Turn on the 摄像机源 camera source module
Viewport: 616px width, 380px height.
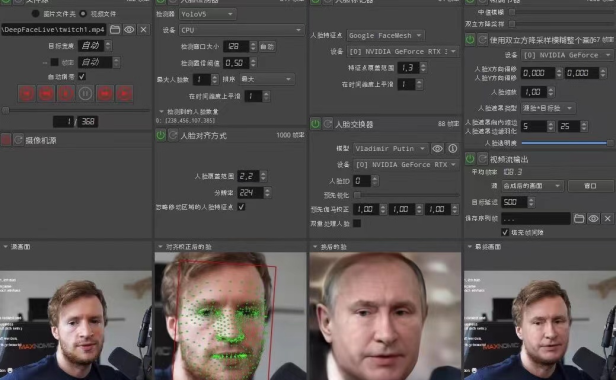tap(6, 140)
